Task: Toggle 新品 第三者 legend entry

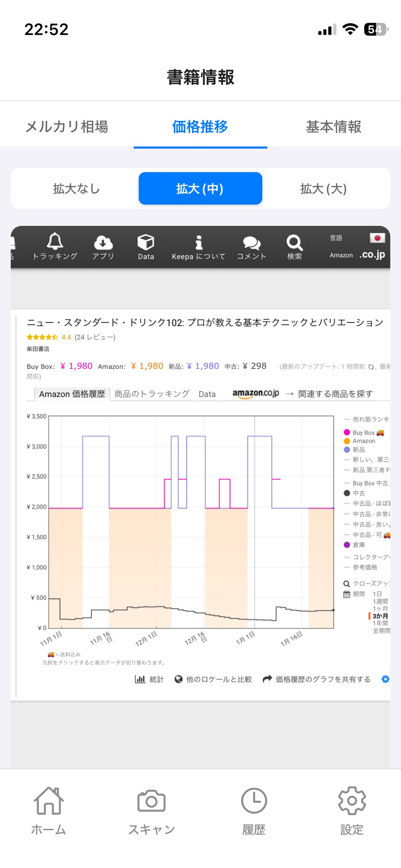Action: (367, 470)
